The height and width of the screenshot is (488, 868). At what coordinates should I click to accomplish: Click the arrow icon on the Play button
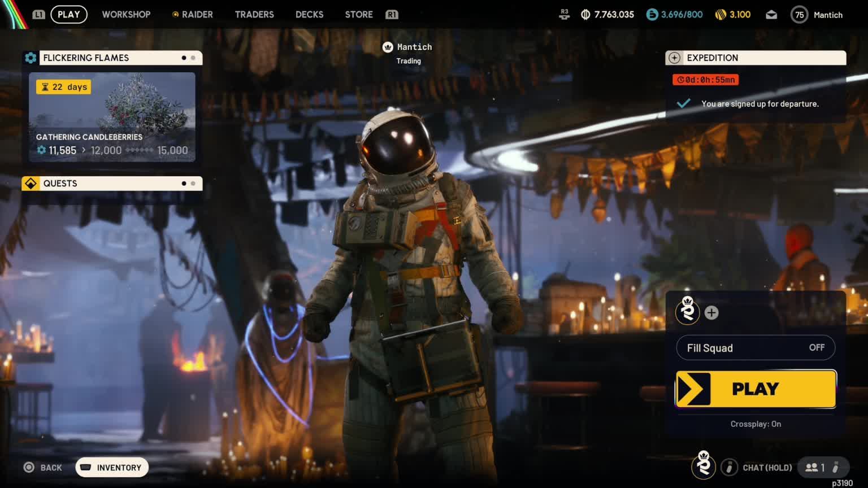(693, 389)
